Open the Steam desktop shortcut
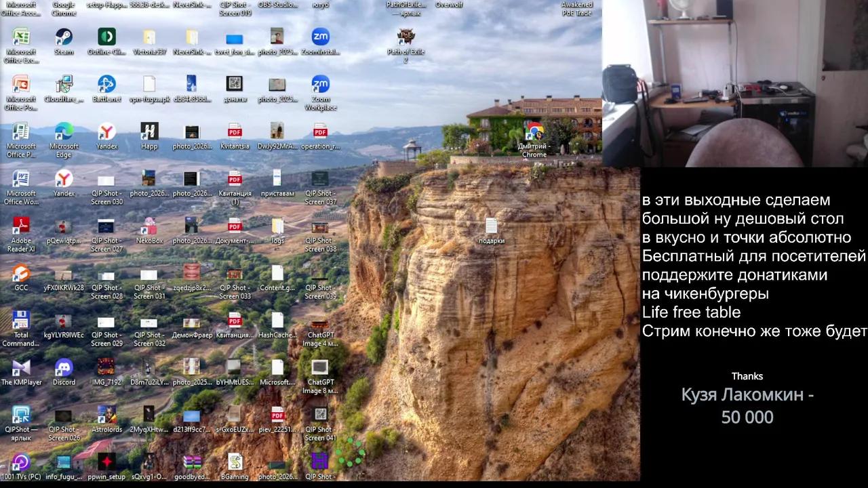The width and height of the screenshot is (868, 488). click(64, 41)
